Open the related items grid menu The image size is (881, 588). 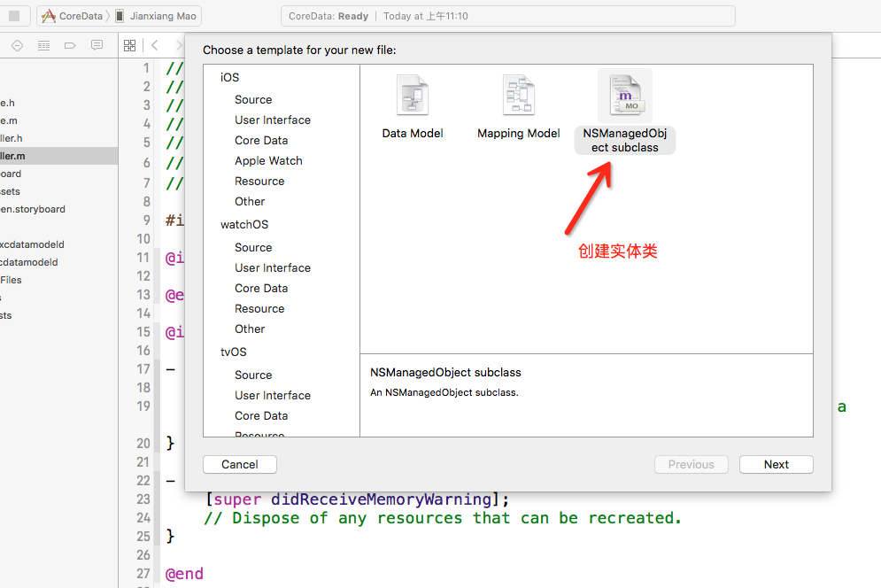(x=130, y=45)
